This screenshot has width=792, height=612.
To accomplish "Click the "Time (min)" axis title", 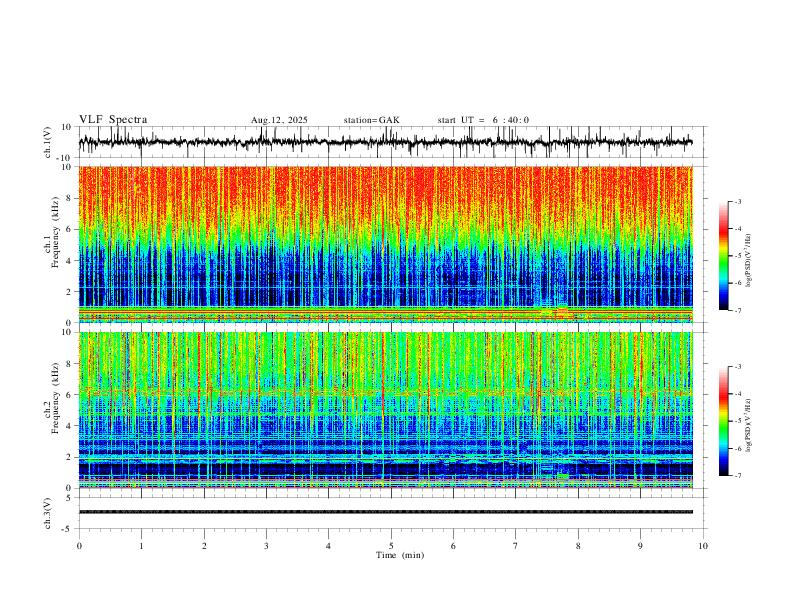I will [400, 555].
